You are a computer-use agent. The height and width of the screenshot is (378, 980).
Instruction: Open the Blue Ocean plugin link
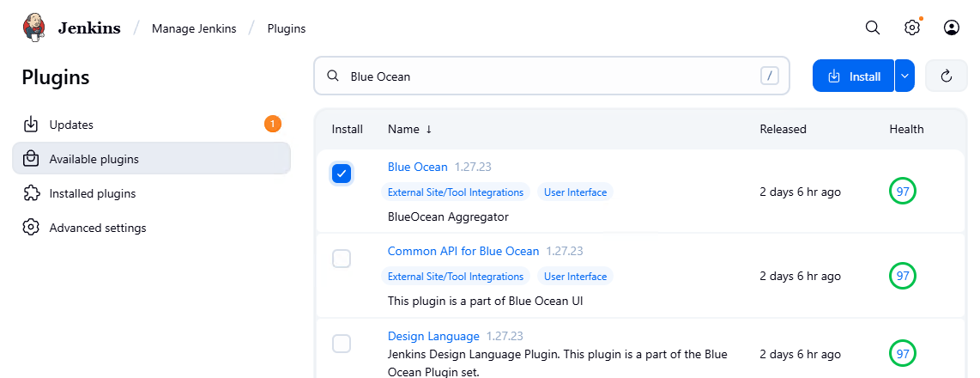point(417,167)
